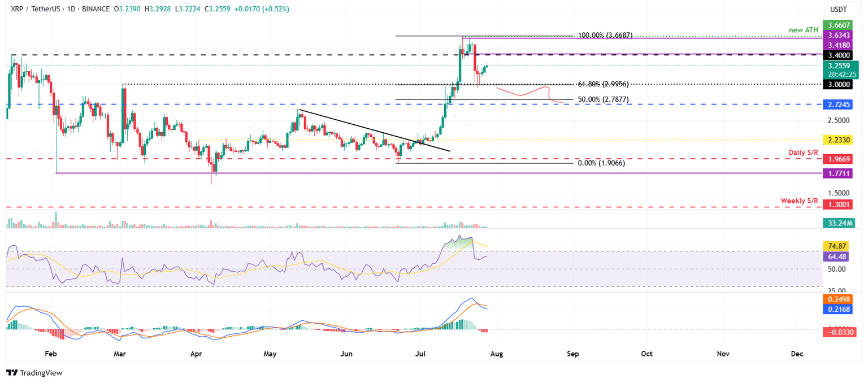The height and width of the screenshot is (383, 868).
Task: Click the -0.0330 MACD histogram label
Action: click(x=839, y=333)
